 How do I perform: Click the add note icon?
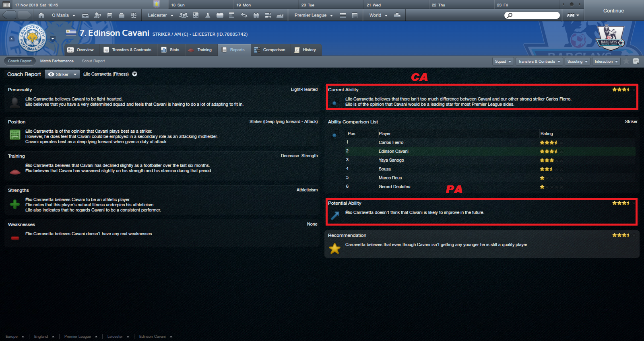tap(636, 61)
